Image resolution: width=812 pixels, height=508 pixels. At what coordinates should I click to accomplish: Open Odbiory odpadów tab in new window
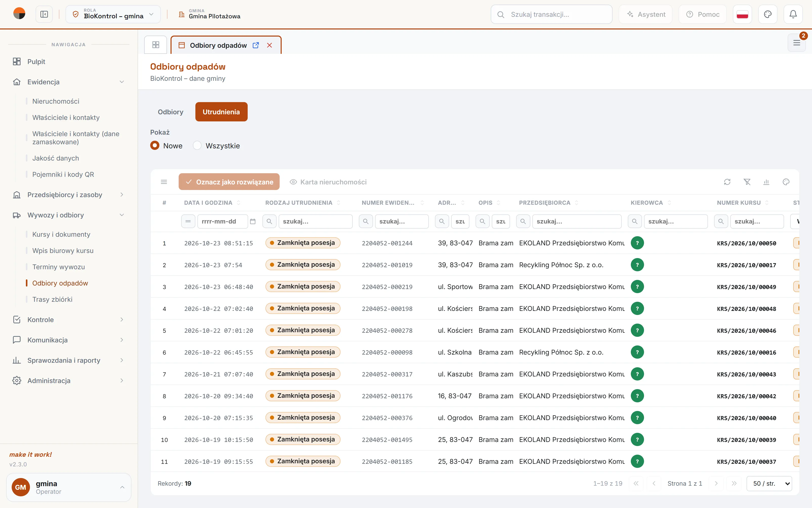tap(256, 45)
